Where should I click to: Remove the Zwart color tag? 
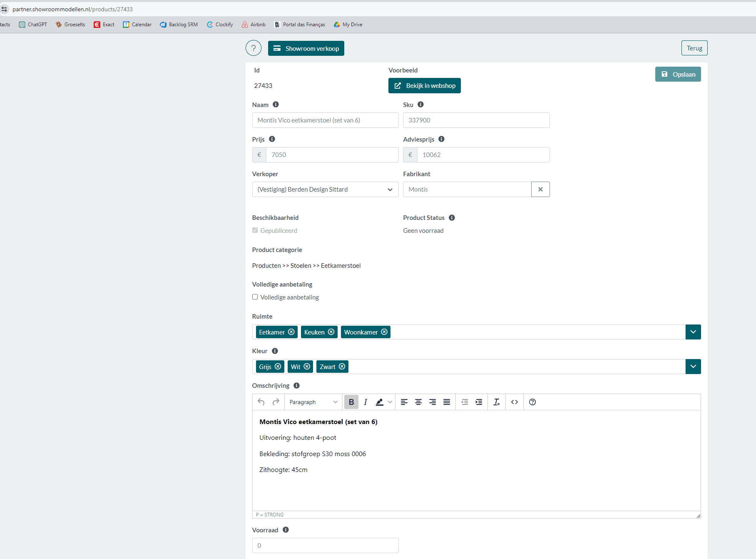click(342, 367)
